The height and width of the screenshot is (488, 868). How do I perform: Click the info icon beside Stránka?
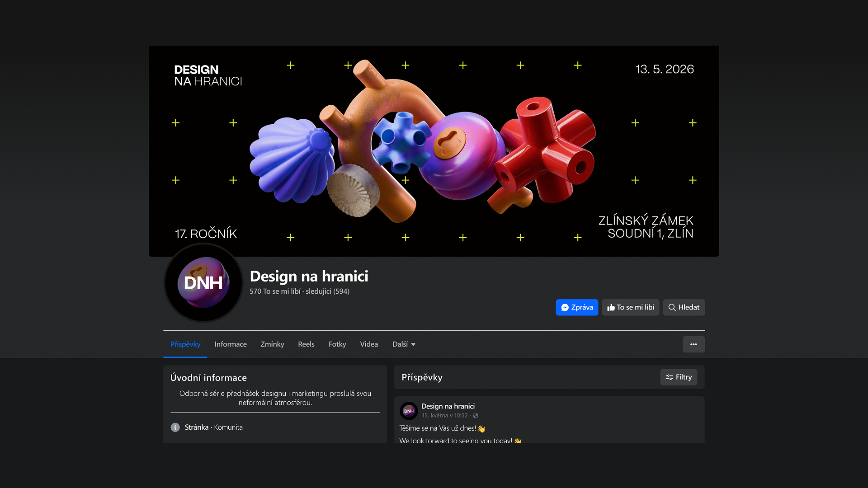[x=175, y=427]
